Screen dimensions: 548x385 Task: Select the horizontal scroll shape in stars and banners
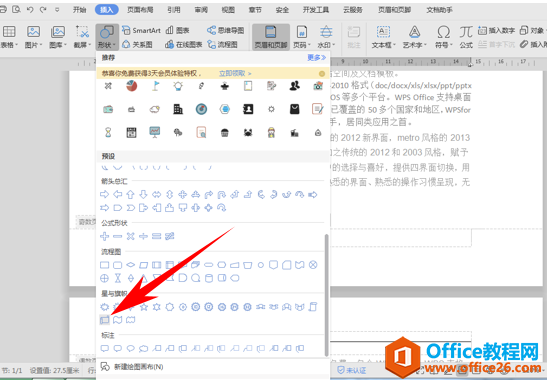(x=104, y=319)
